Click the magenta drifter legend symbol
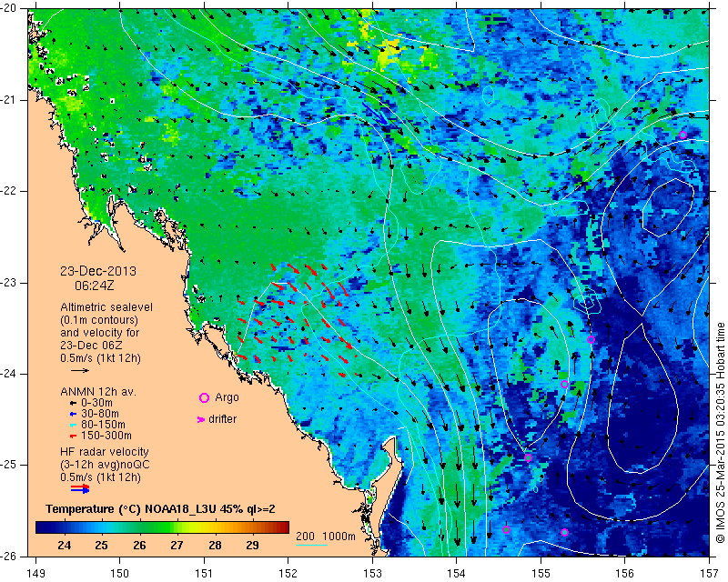 click(x=201, y=419)
